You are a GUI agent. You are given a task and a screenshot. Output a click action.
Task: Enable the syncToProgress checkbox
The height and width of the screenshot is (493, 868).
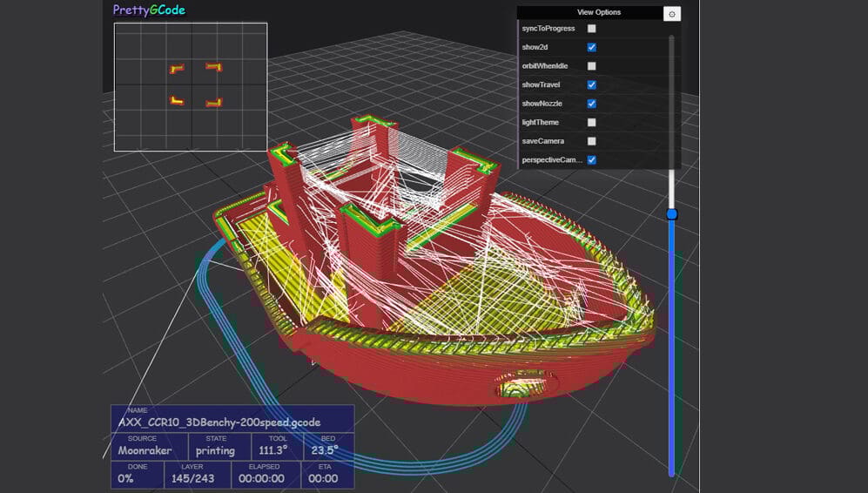(592, 28)
